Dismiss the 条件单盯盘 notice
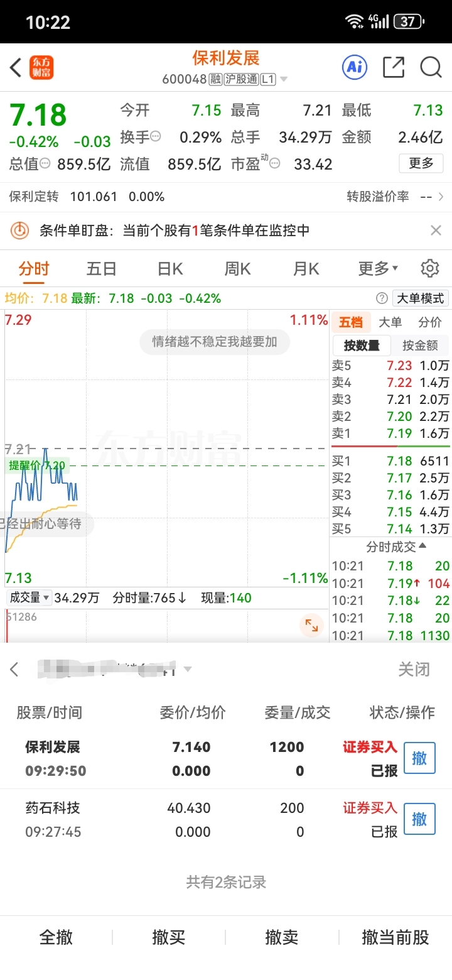Viewport: 452px width, 980px height. pyautogui.click(x=436, y=231)
